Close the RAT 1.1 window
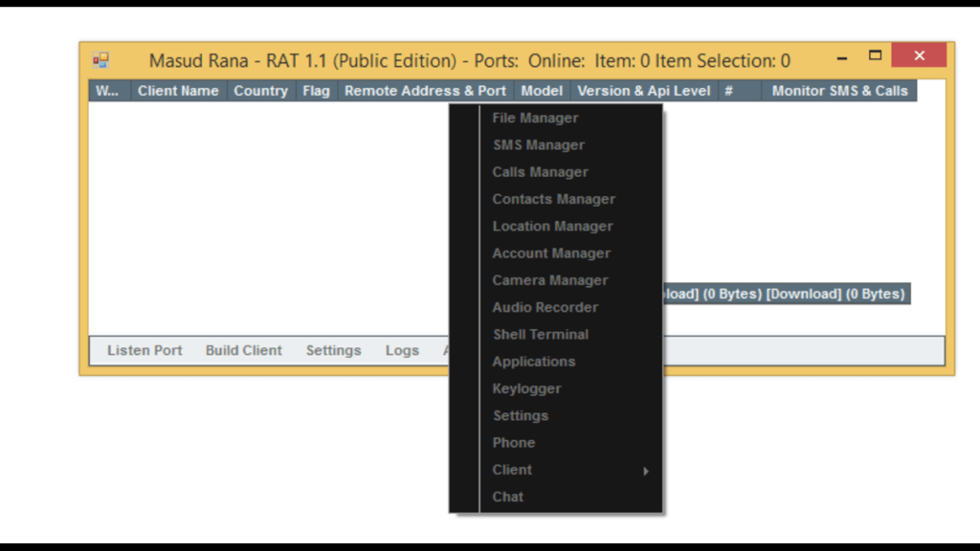Screen dimensions: 980x551 pos(919,55)
